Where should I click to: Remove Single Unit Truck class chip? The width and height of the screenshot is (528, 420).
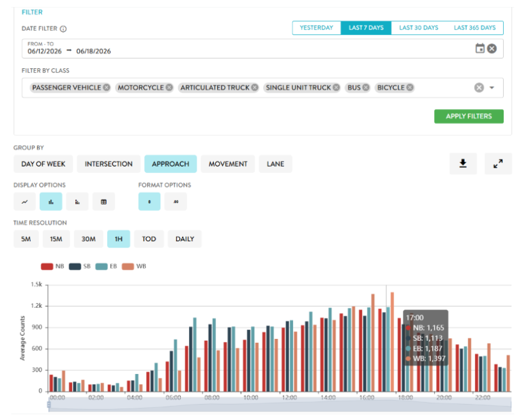pos(336,87)
